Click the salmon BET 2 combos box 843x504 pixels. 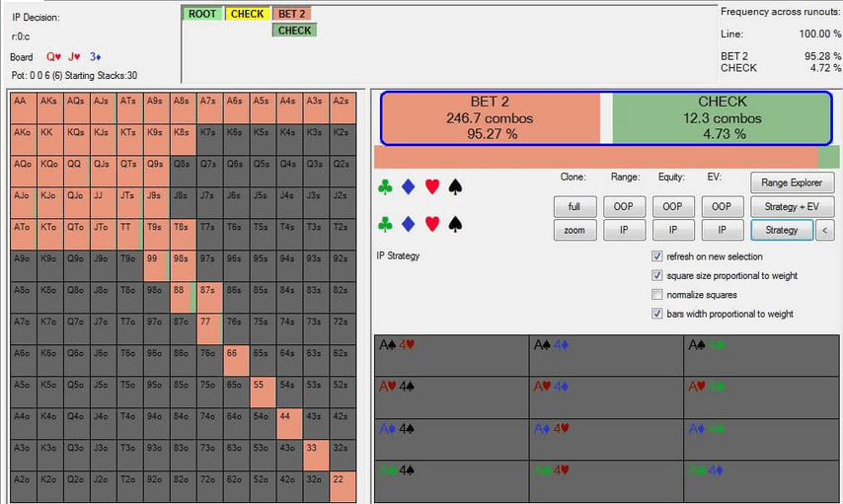pos(491,118)
